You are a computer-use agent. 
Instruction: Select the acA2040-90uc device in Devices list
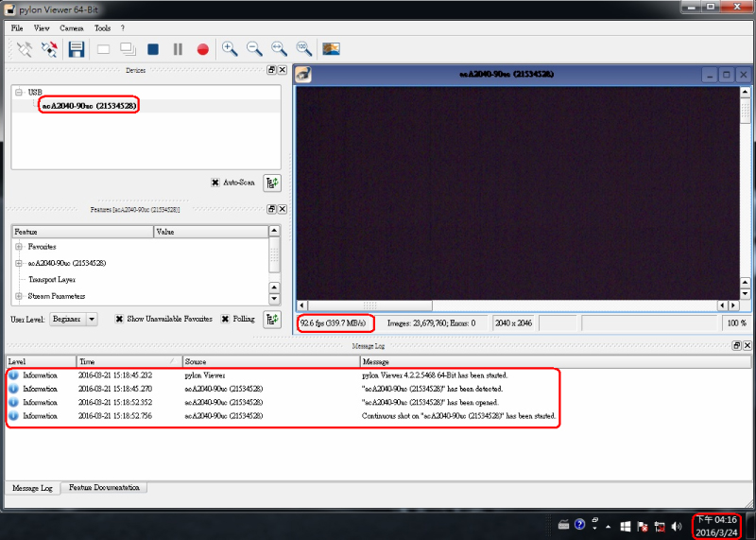tap(91, 106)
